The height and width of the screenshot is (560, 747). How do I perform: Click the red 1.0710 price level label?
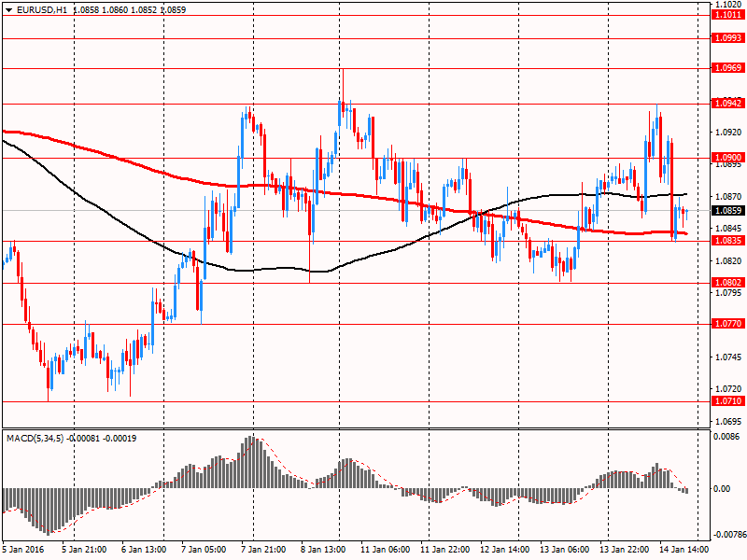coord(727,401)
